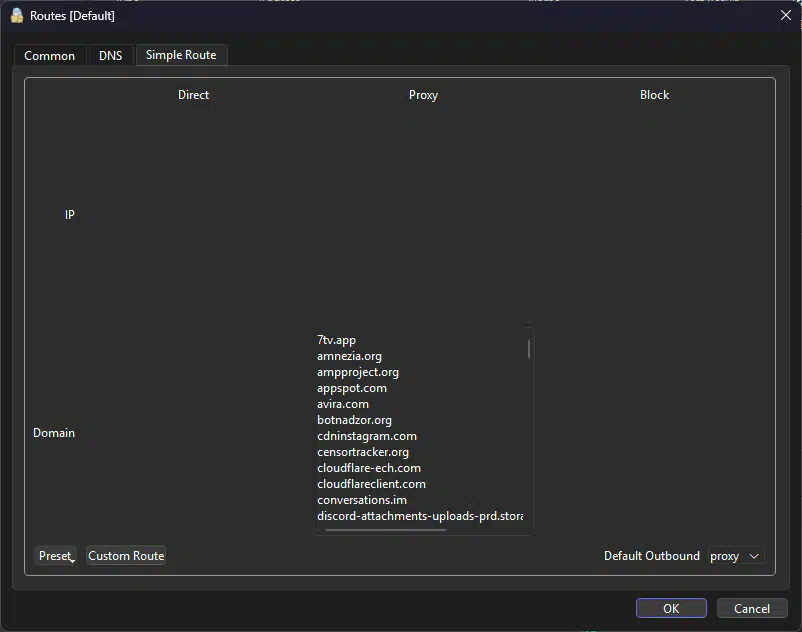Close the Routes window
The width and height of the screenshot is (802, 632).
point(786,15)
